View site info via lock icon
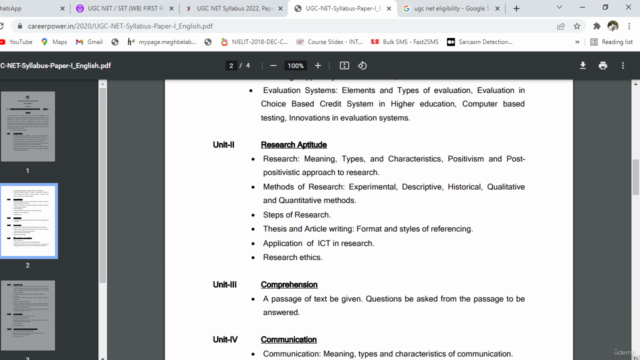Screen dimensions: 640x360 [20, 26]
